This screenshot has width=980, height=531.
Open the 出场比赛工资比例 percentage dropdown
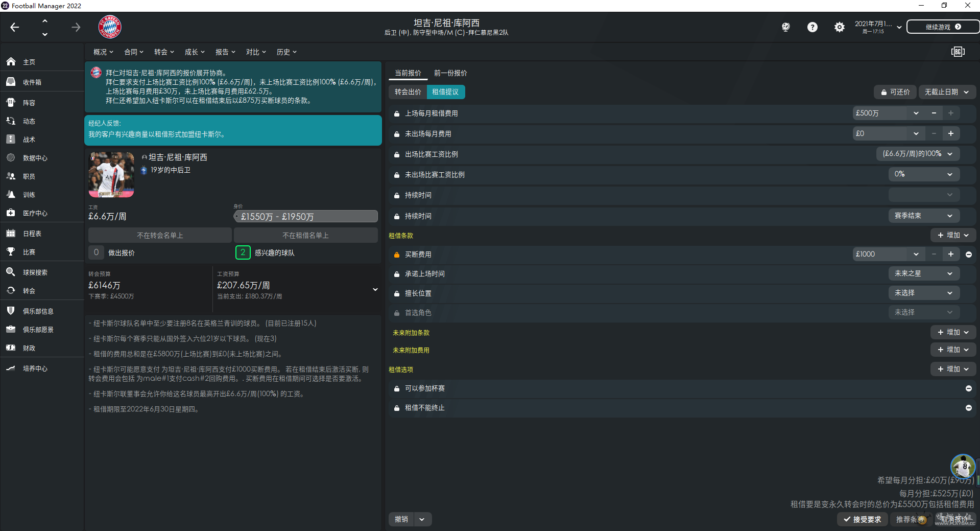pyautogui.click(x=917, y=154)
